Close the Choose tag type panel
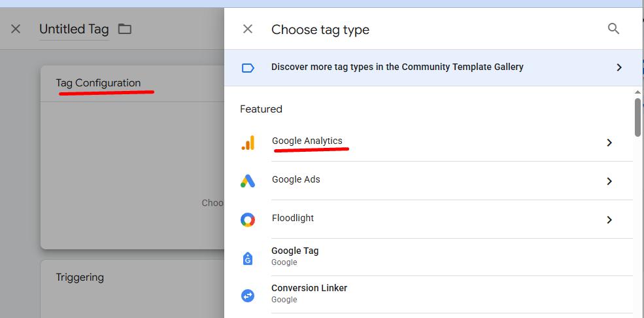Viewport: 644px width, 318px height. 248,29
